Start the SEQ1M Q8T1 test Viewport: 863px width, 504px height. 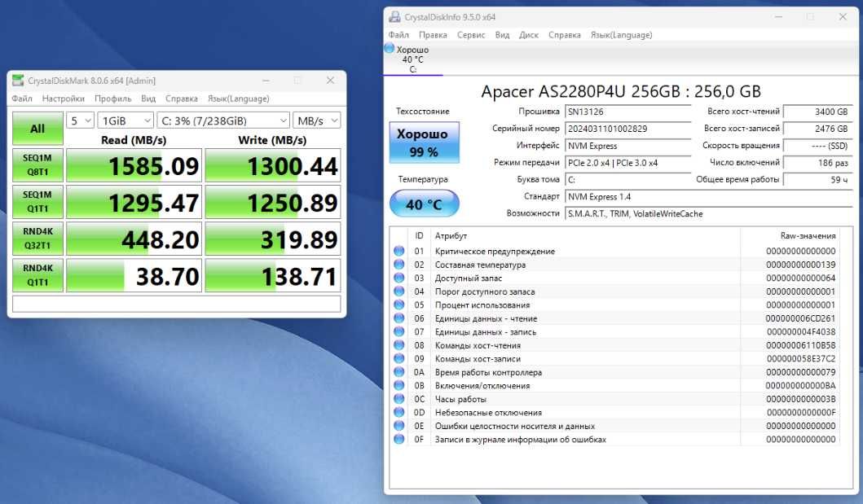[x=37, y=165]
